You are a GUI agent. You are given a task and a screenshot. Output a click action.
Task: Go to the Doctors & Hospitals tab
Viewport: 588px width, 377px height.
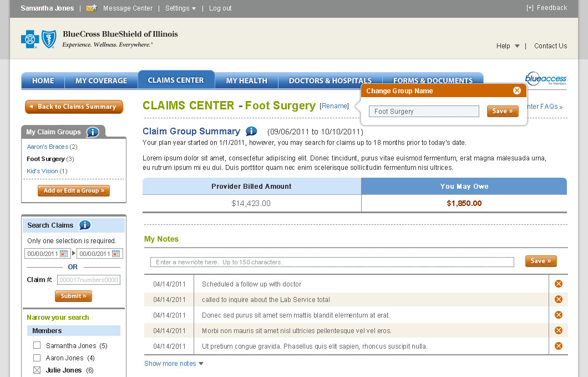[x=330, y=81]
